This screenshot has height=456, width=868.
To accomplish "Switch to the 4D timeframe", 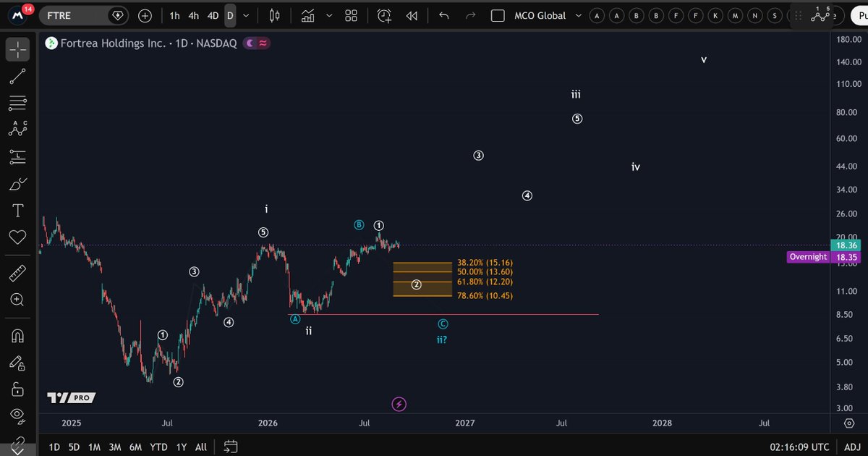I will 213,15.
